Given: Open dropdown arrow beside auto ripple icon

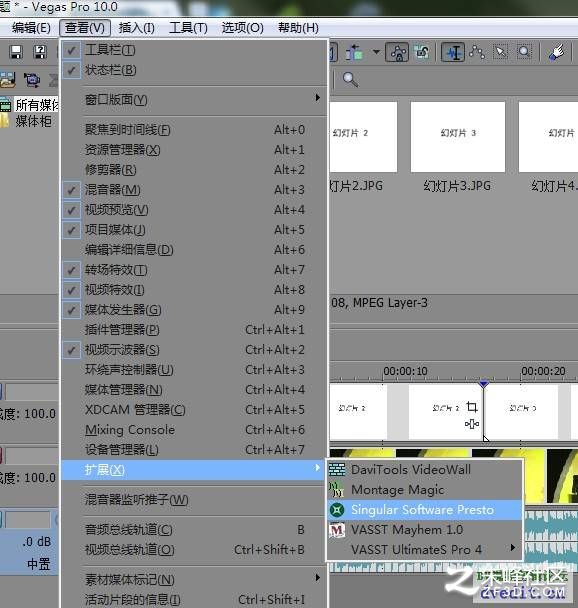Looking at the screenshot, I should (x=376, y=52).
